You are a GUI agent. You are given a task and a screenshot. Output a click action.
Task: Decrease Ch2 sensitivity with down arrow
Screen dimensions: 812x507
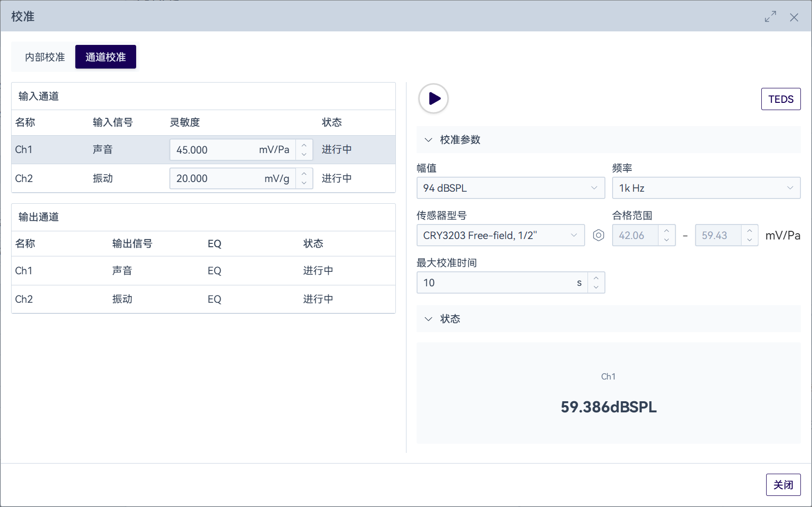click(x=304, y=183)
